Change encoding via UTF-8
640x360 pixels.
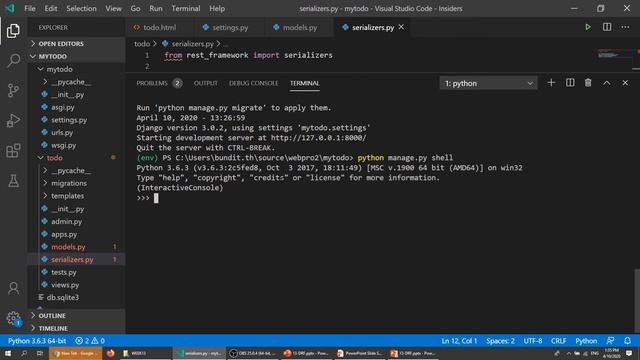point(533,340)
